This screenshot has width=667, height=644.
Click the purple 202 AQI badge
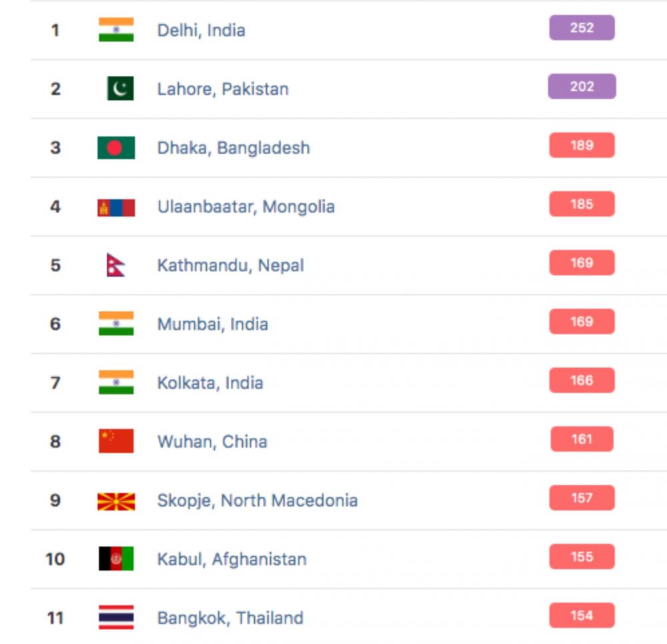(x=582, y=86)
